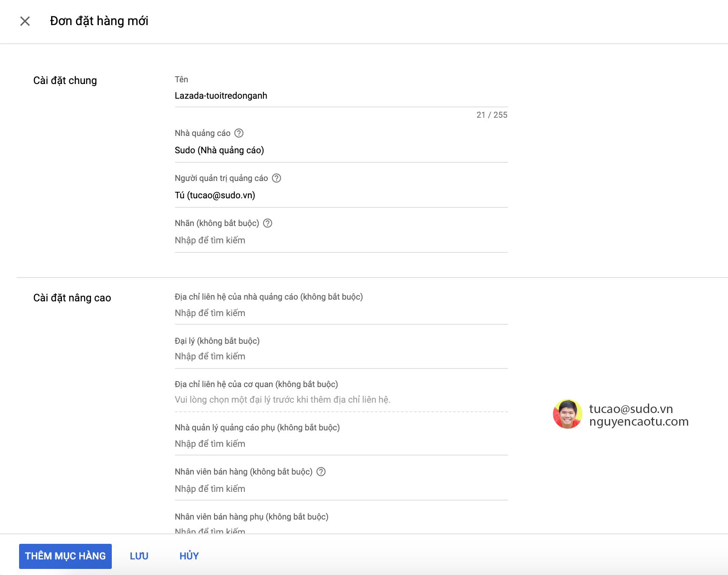The width and height of the screenshot is (728, 575).
Task: Click the HỦY button
Action: pyautogui.click(x=189, y=556)
